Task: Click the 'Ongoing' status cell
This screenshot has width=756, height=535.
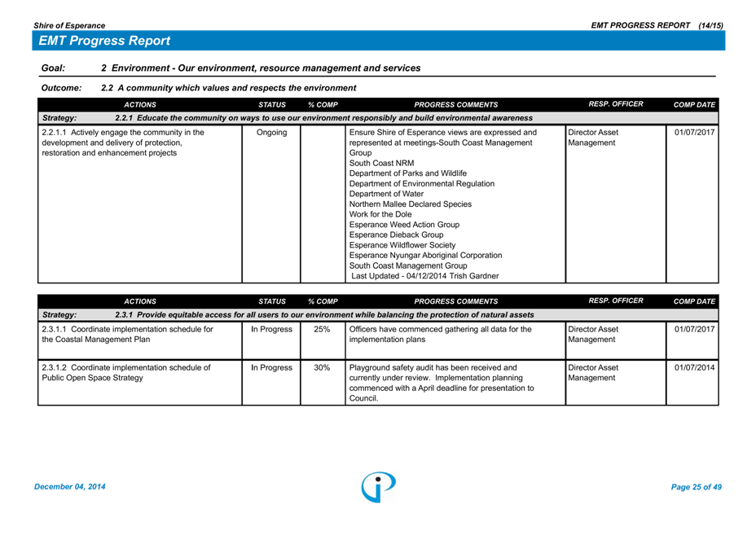Action: 271,133
